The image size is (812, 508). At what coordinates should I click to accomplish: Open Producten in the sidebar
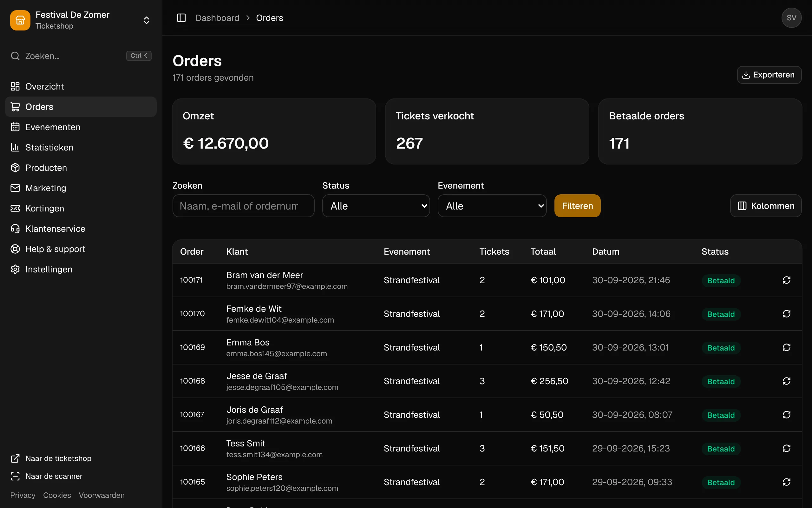coord(81,168)
